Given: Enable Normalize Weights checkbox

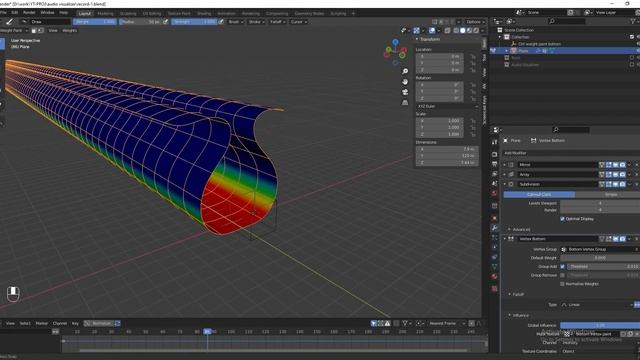Looking at the screenshot, I should coord(562,284).
